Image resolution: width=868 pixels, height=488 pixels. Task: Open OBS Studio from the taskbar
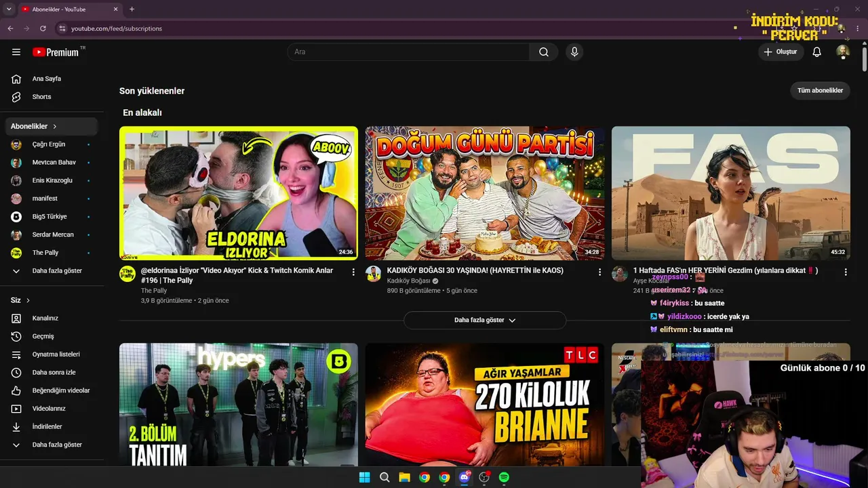484,477
